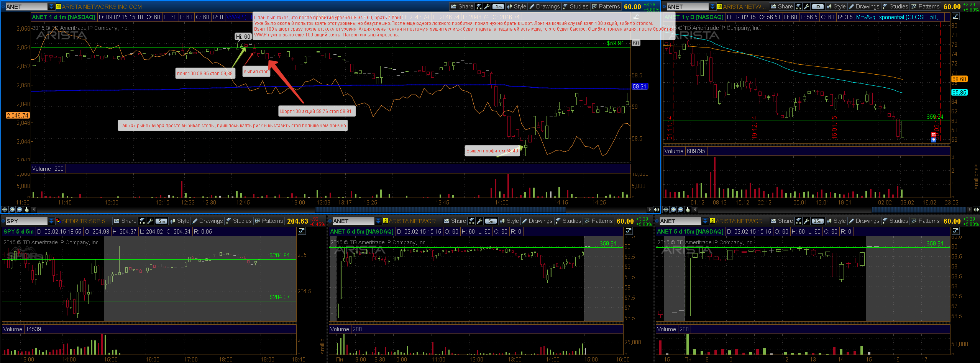Open Patterns in SPY chart
This screenshot has height=363, width=980.
(x=269, y=221)
